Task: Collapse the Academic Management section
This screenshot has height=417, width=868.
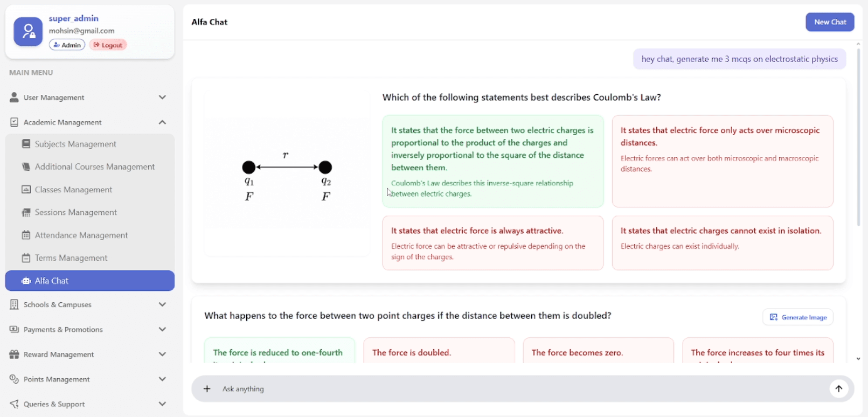Action: coord(162,122)
